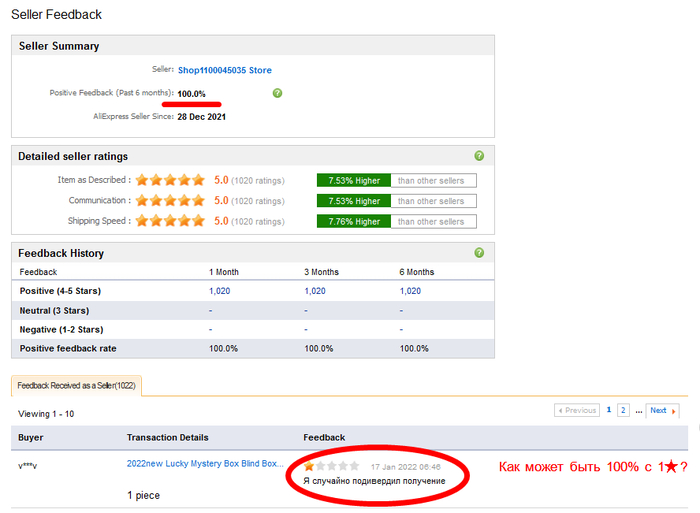This screenshot has height=513, width=700.
Task: Click the feedback date 17 Jan 2022
Action: click(405, 467)
